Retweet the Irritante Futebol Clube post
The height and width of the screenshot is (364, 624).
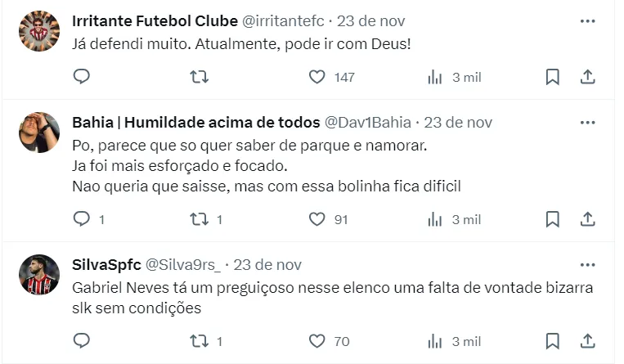[199, 77]
